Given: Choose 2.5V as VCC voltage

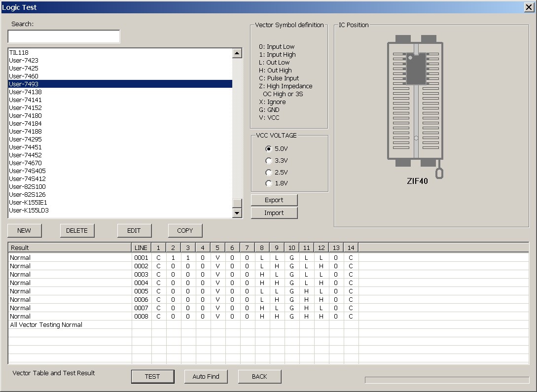Looking at the screenshot, I should click(x=269, y=172).
